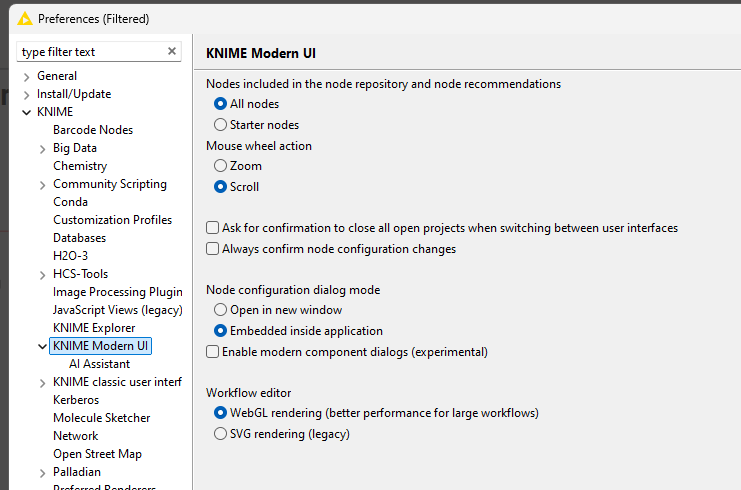Collapse the KNIME Modern UI node
Image resolution: width=741 pixels, height=490 pixels.
(x=42, y=346)
